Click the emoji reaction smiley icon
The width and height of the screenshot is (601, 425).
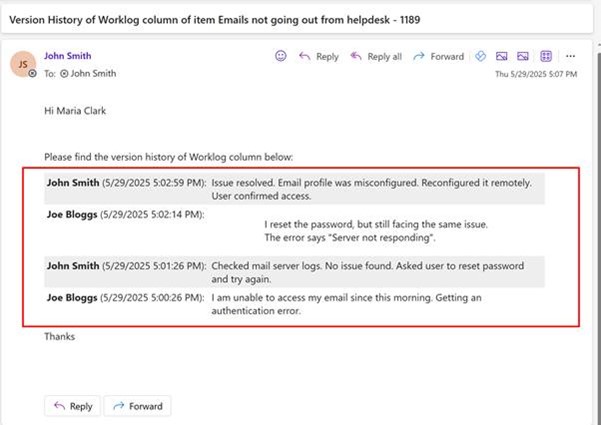281,56
